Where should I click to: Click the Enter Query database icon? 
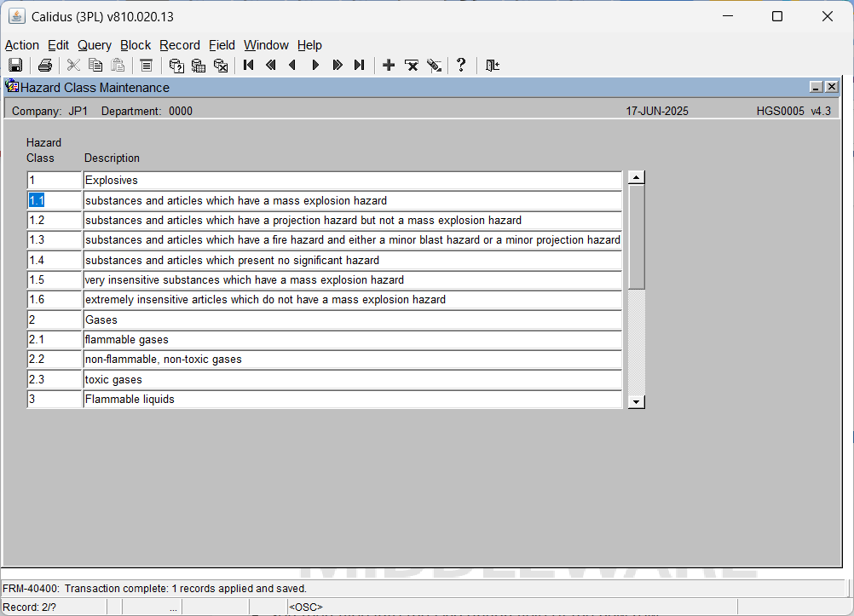176,66
